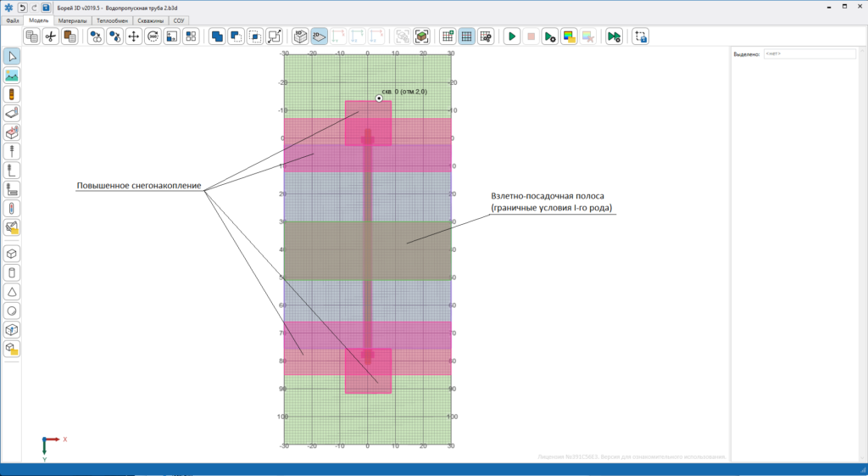Switch to 3D view mode
The width and height of the screenshot is (868, 476).
pos(301,36)
